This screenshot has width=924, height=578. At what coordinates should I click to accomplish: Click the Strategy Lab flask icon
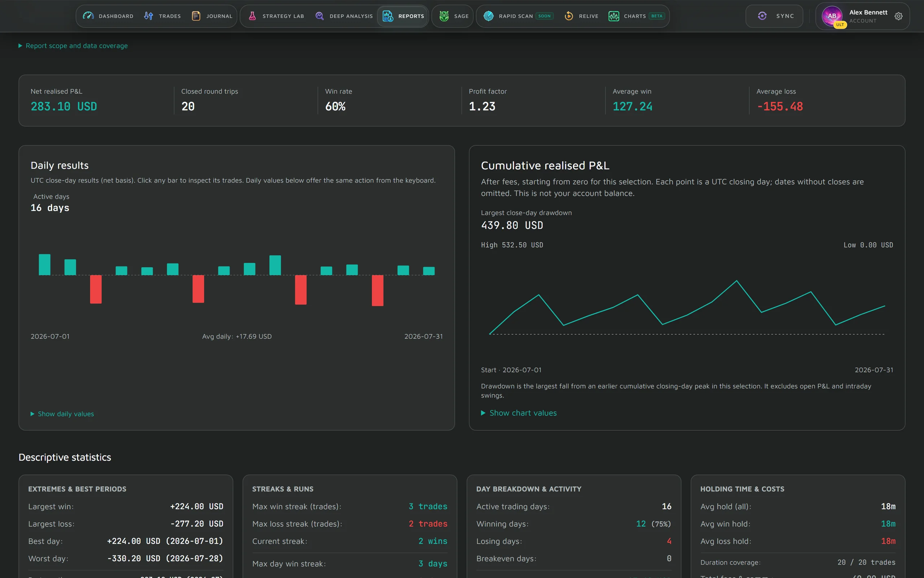[x=252, y=16]
